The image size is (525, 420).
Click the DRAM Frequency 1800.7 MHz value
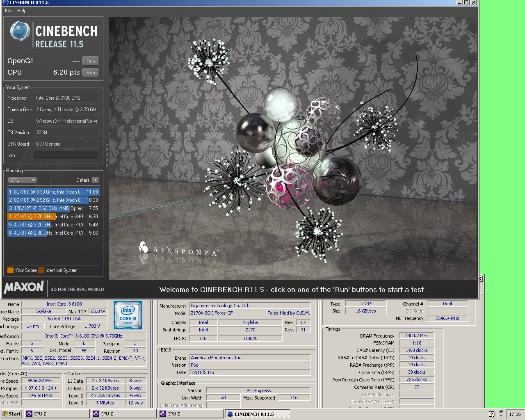point(417,336)
